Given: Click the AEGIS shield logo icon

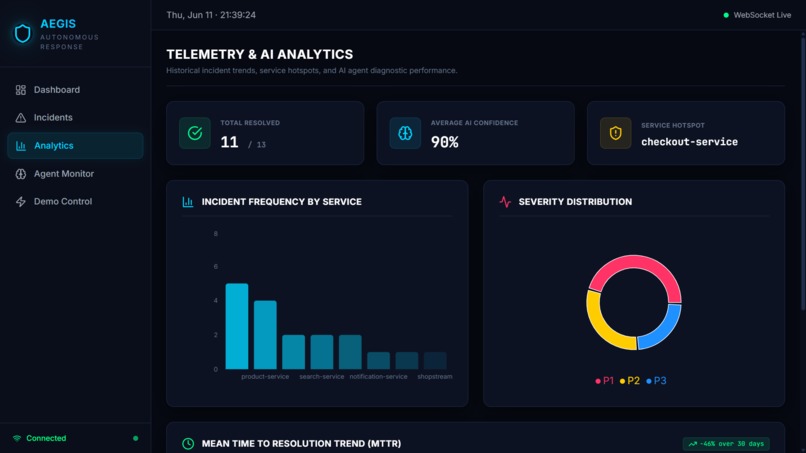Looking at the screenshot, I should click(22, 33).
